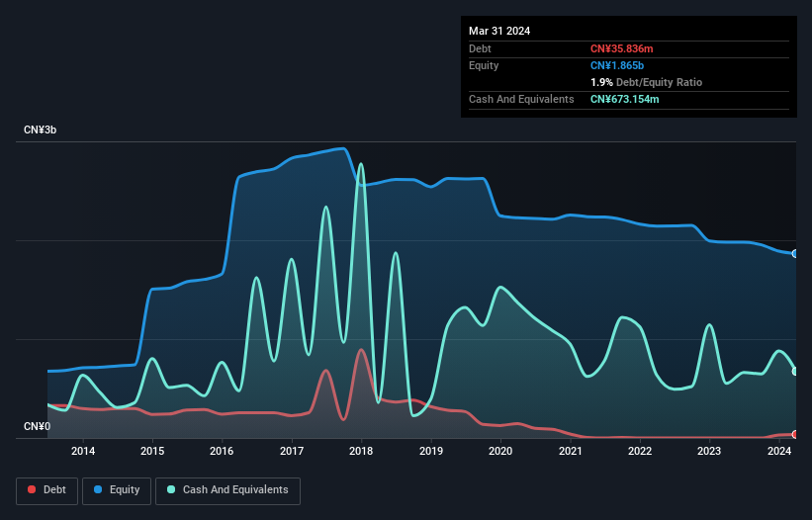Select the 2024 axis label
The height and width of the screenshot is (520, 812).
tap(778, 451)
